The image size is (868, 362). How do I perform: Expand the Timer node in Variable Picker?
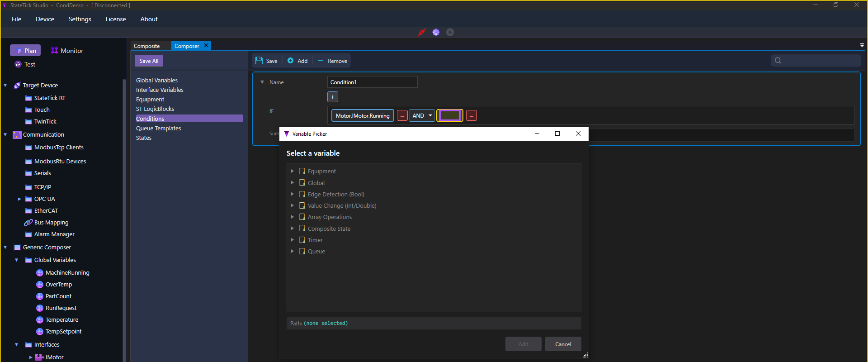point(292,240)
